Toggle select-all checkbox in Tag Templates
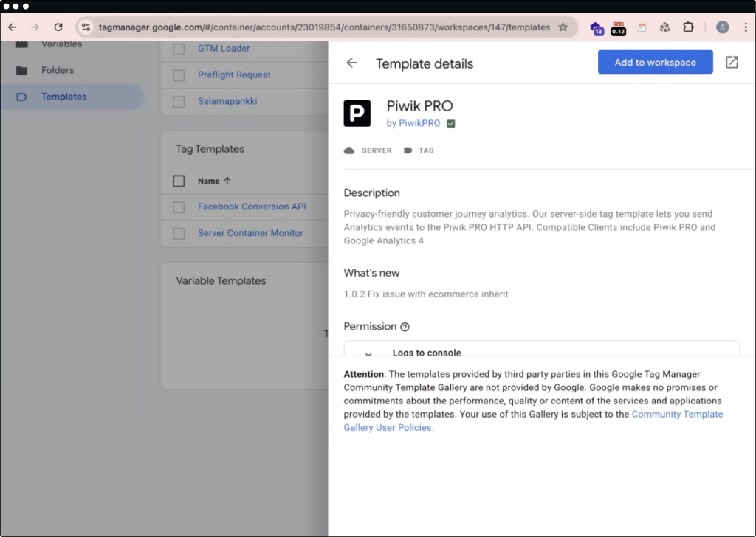This screenshot has height=537, width=756. pyautogui.click(x=179, y=181)
